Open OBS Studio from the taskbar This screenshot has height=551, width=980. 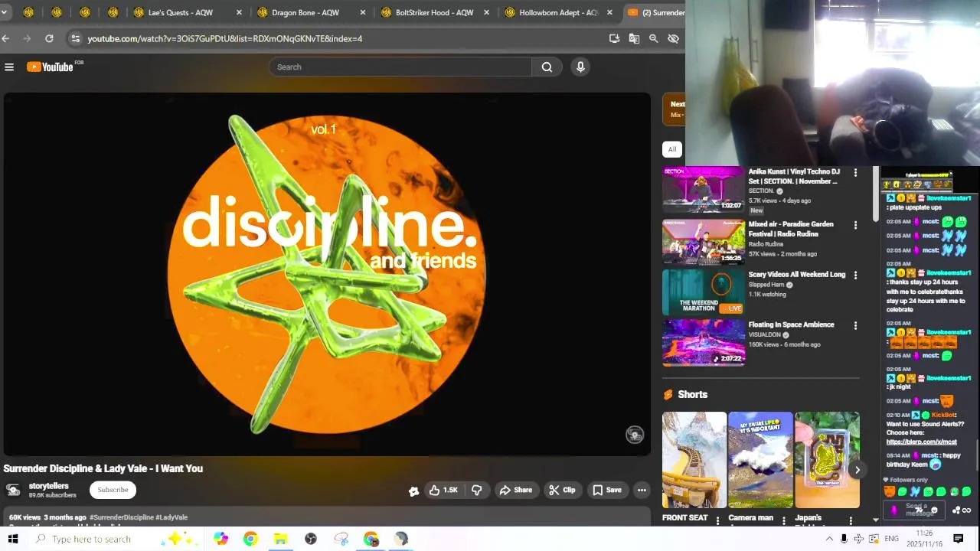click(310, 539)
